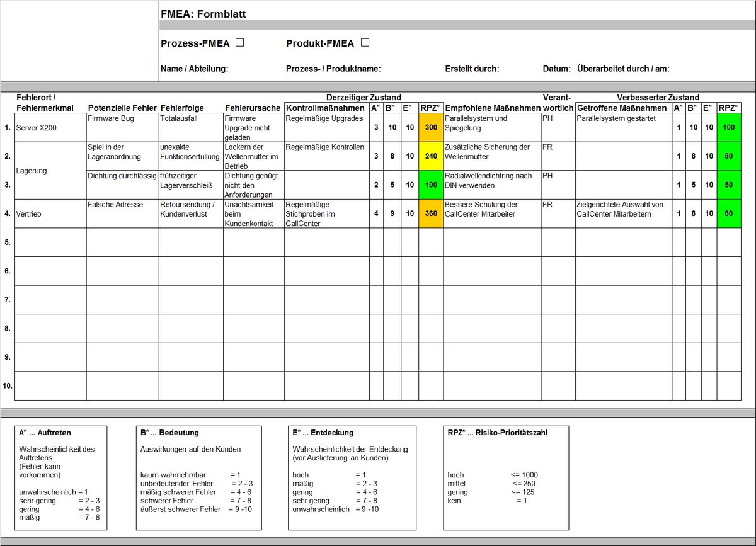The height and width of the screenshot is (546, 756).
Task: Tick the Produkt-FMEA checkbox
Action: pos(365,43)
